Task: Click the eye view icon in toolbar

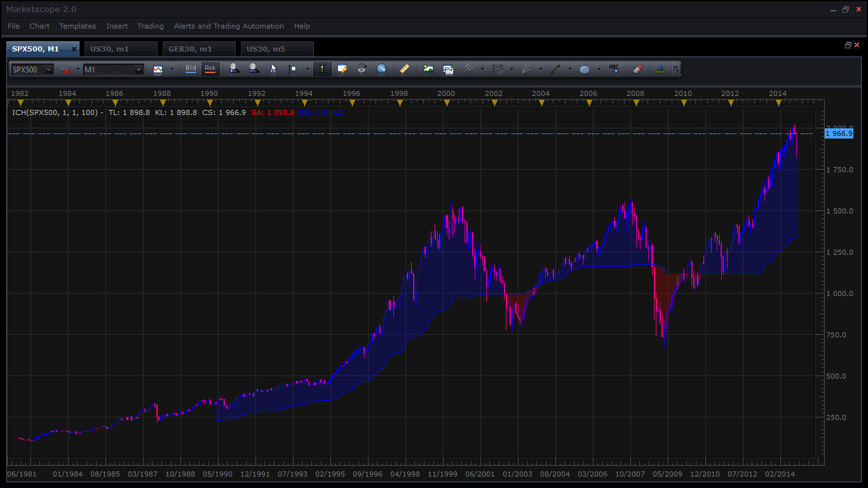Action: [x=362, y=69]
